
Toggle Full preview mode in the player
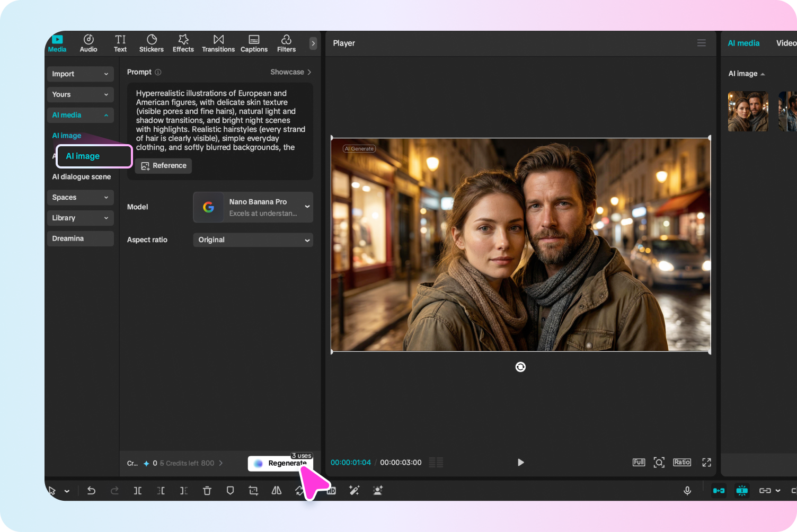coord(639,462)
